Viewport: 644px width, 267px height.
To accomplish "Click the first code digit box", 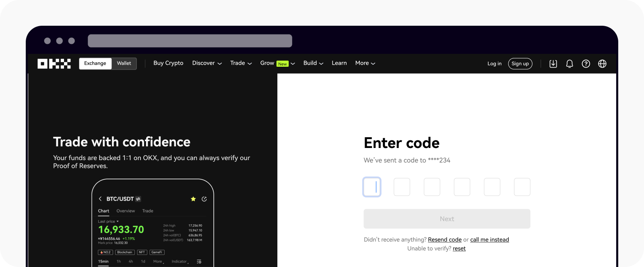I will tap(372, 187).
